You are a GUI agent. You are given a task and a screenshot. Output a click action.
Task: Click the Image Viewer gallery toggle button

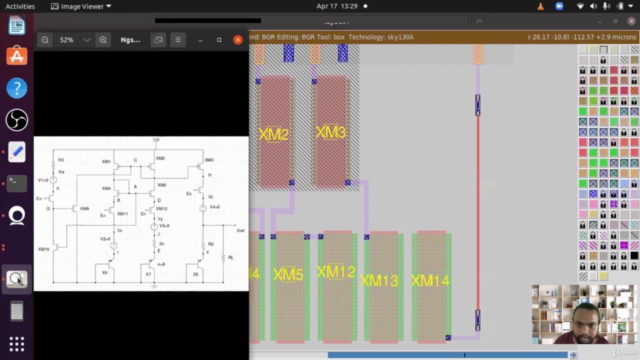tap(158, 40)
